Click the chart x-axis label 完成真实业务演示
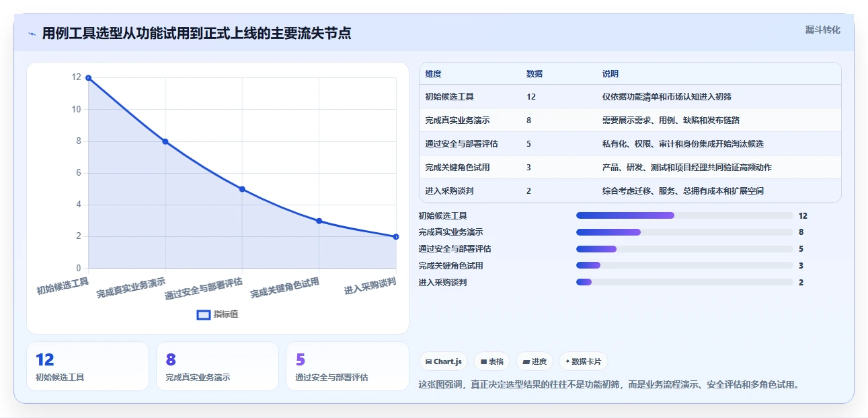 pyautogui.click(x=131, y=287)
